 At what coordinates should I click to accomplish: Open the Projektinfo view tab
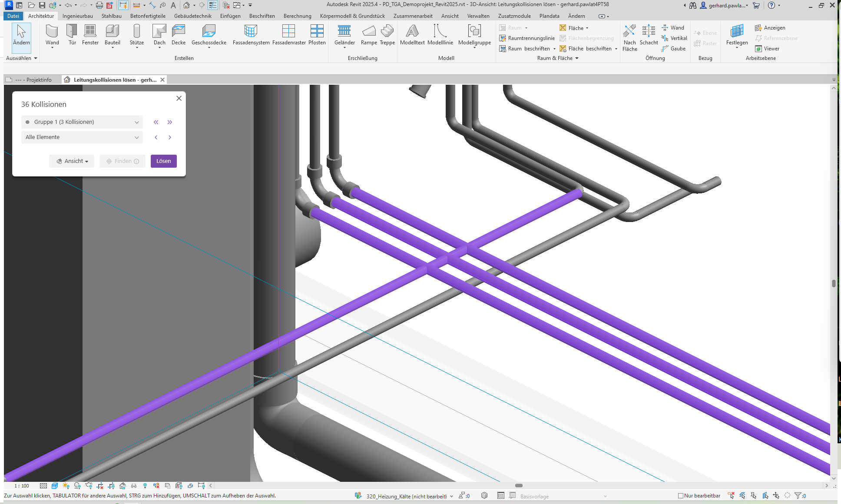click(x=34, y=80)
